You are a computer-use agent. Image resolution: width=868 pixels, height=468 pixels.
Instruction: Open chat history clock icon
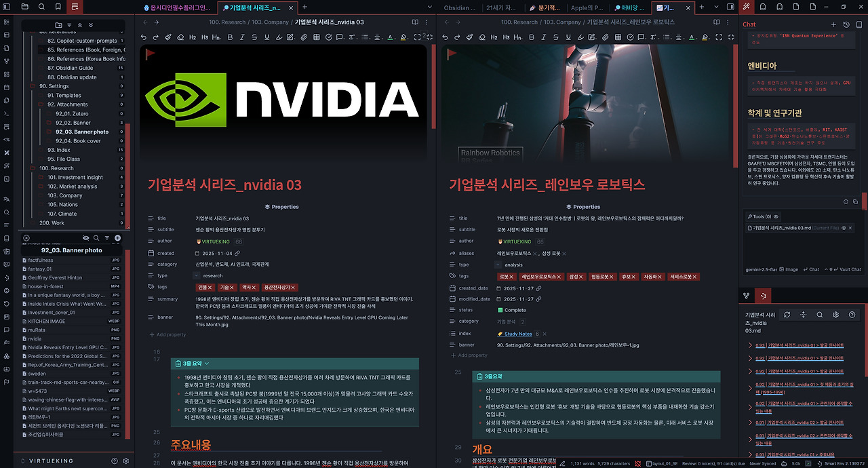[846, 24]
